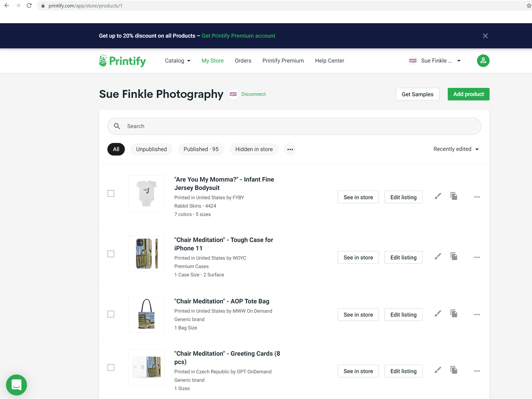Edit listing for Greeting Cards
Screen dimensions: 532x399
[403, 371]
